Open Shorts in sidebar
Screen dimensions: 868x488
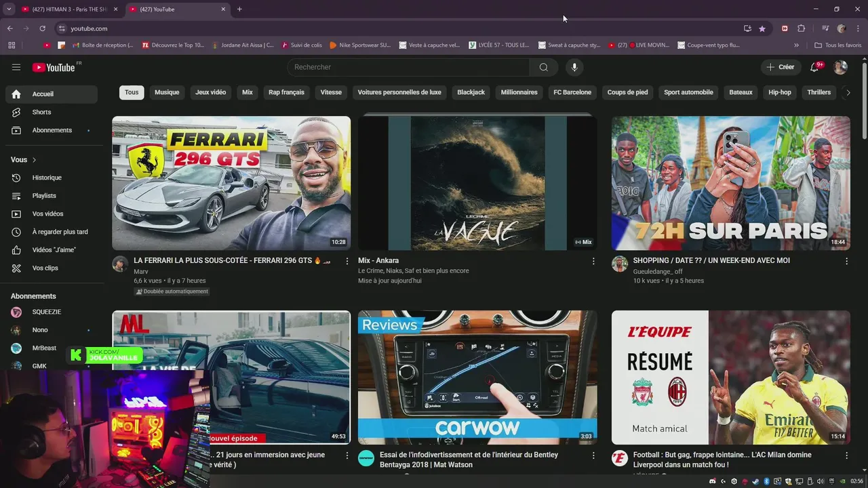pos(52,112)
